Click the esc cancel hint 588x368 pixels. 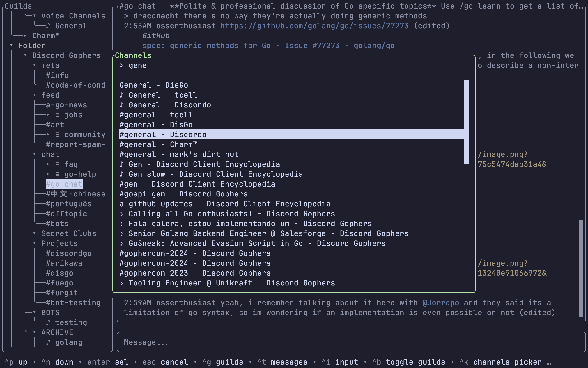[x=165, y=362]
